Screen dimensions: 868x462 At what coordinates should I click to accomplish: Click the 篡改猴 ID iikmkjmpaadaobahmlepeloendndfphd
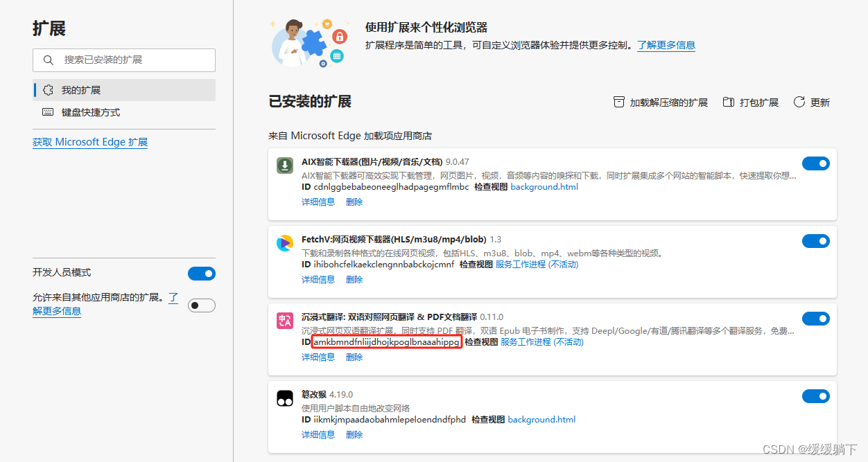pos(390,420)
